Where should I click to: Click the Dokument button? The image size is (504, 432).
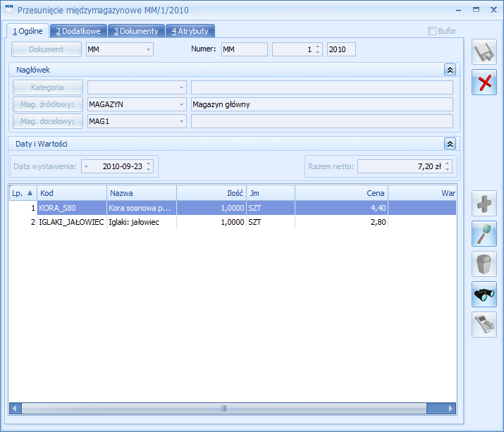[x=47, y=49]
